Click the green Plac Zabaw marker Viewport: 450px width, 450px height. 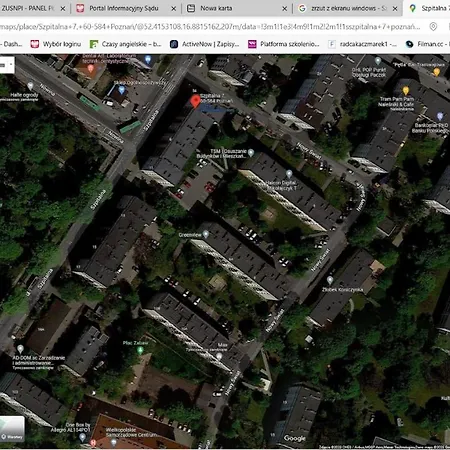click(140, 350)
